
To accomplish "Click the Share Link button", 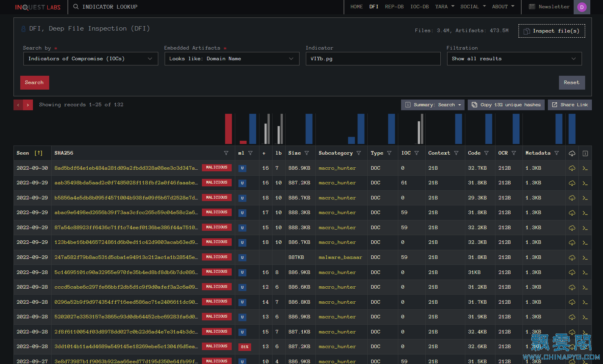I will (570, 105).
